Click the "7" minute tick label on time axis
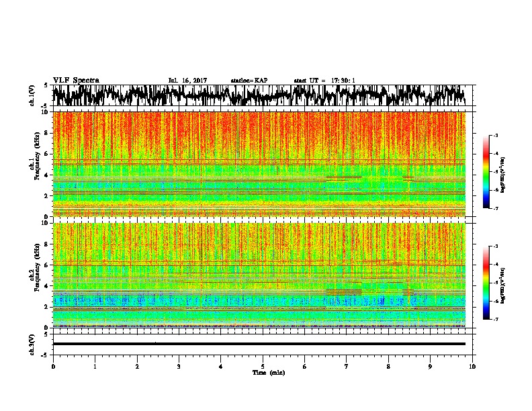Screen dimensions: 532x411 [347, 367]
